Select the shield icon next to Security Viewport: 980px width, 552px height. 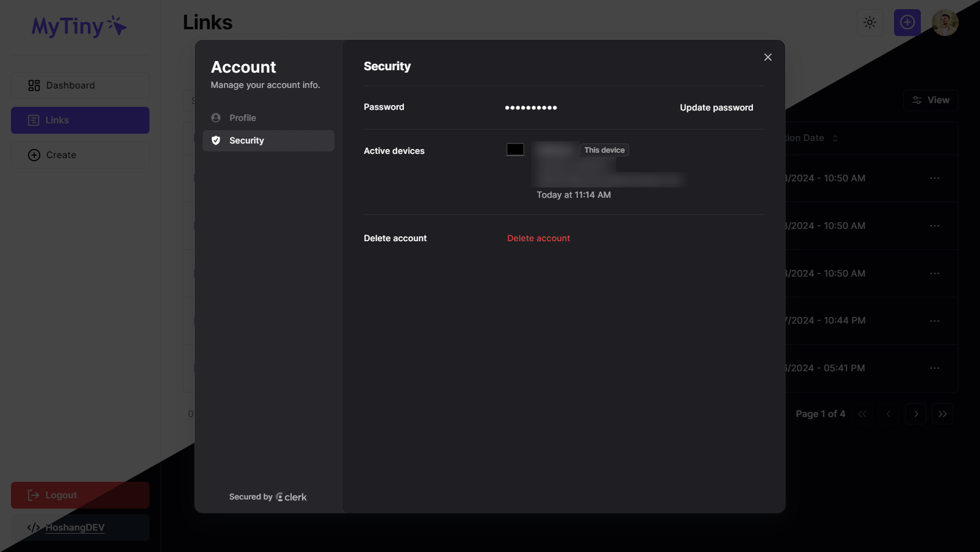pos(217,140)
